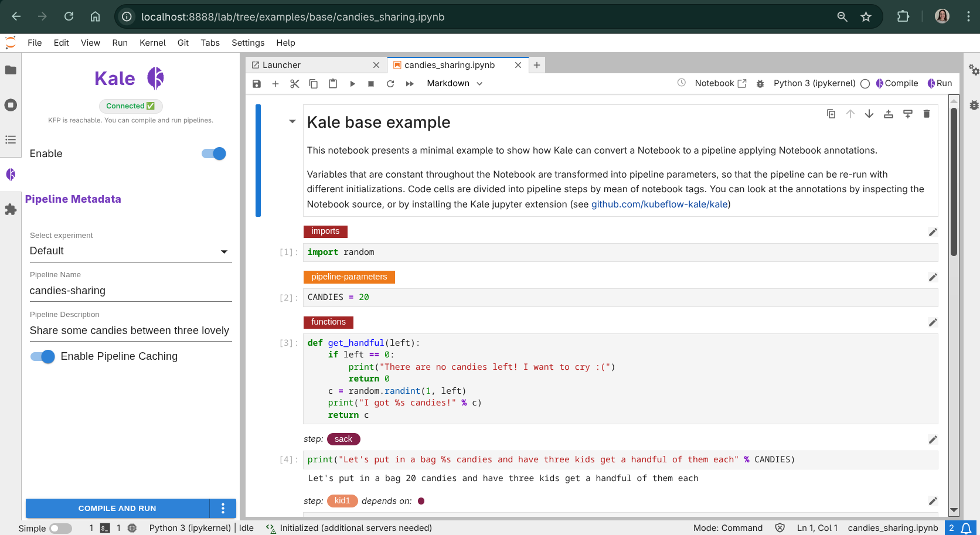The width and height of the screenshot is (980, 535).
Task: Open the github.com/kubeflow-kale/kale link
Action: 659,205
